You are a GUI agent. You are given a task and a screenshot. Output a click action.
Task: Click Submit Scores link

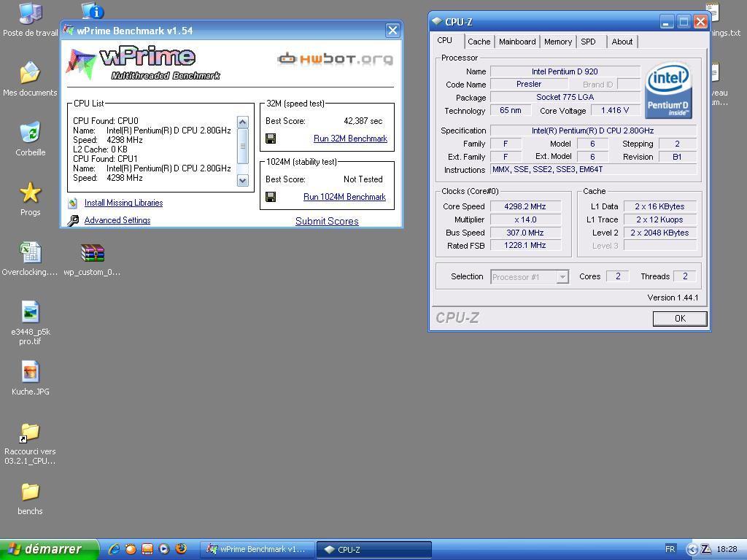point(327,221)
